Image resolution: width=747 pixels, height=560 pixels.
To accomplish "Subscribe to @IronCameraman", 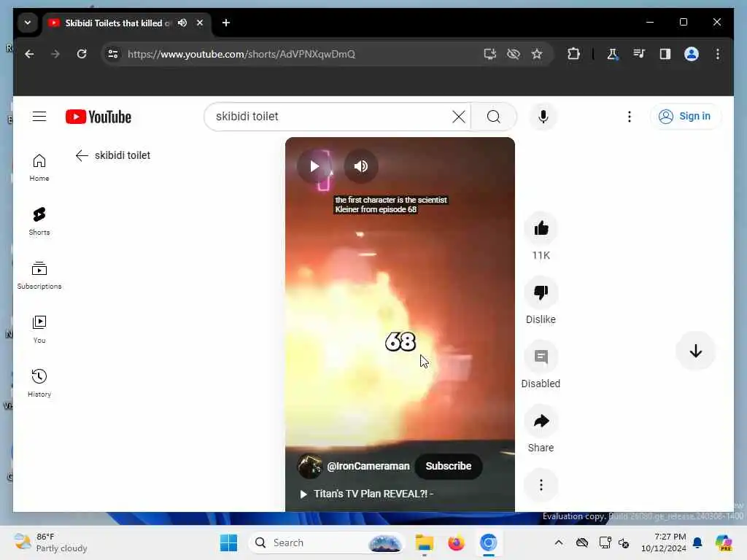I will pos(449,466).
